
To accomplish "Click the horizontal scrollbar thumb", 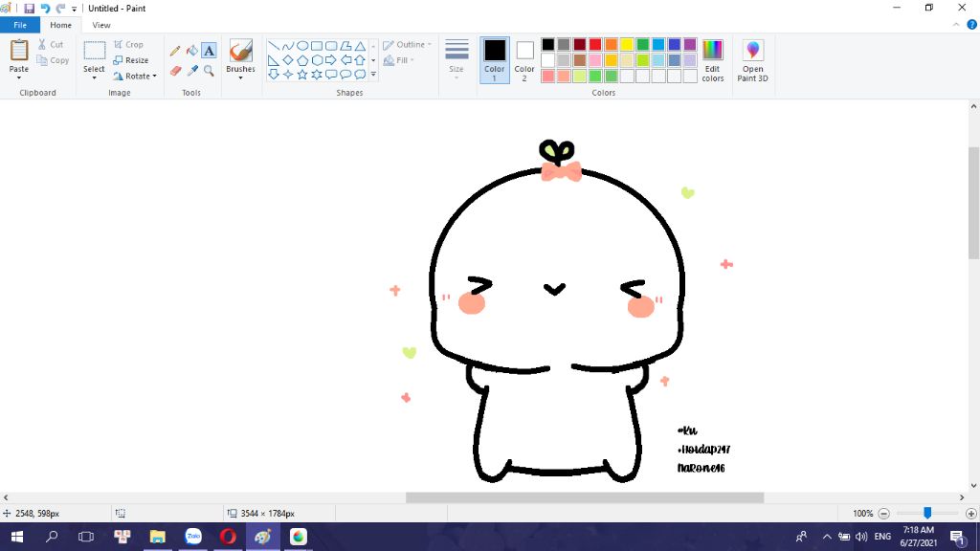I will pyautogui.click(x=585, y=497).
